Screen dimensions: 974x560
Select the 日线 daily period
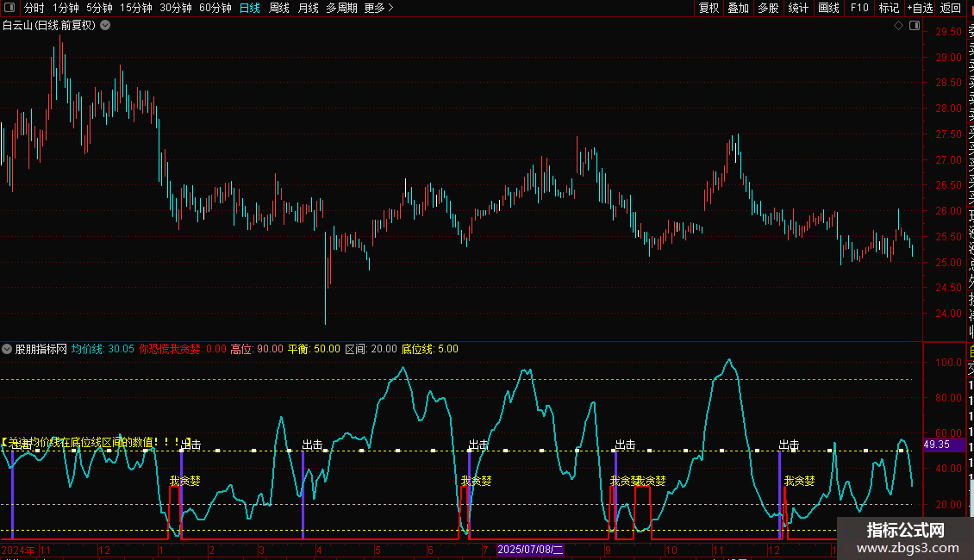[250, 8]
